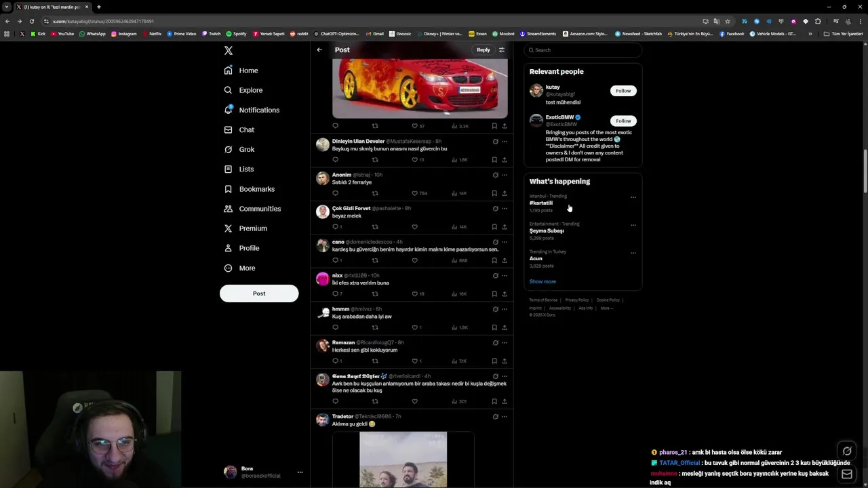
Task: Like the Anonim reply with 784 likes
Action: click(415, 193)
